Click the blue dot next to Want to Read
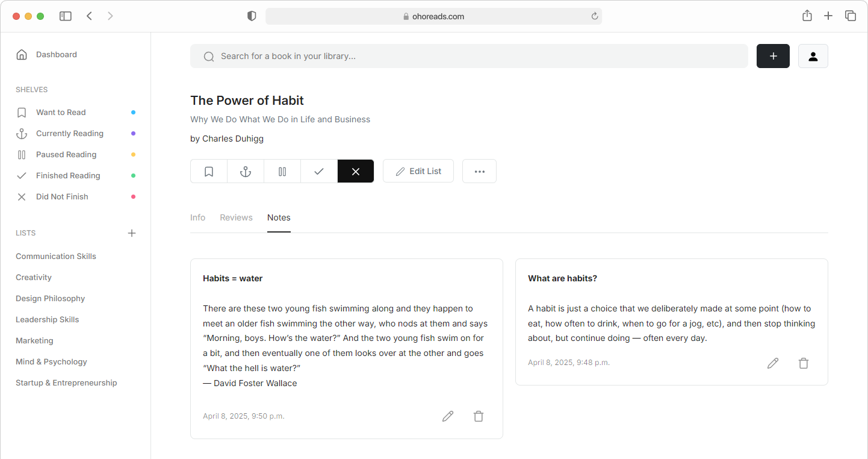Screen dimensions: 868x459 point(133,113)
